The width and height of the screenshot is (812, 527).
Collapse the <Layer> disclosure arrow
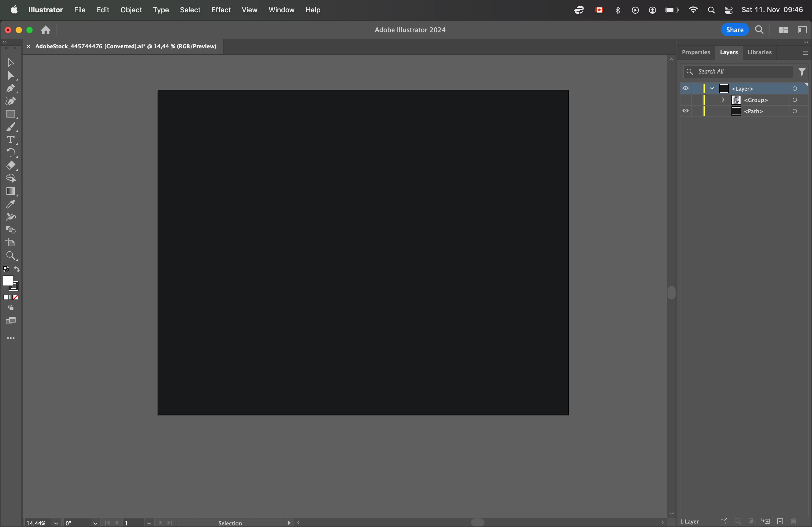pyautogui.click(x=712, y=89)
